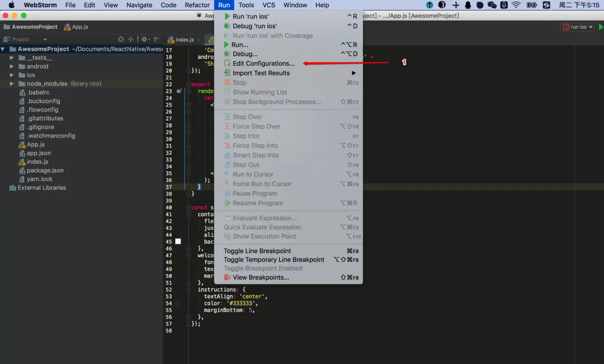Open the Edit menu in menu bar
Screen dimensions: 604x364
90,5
